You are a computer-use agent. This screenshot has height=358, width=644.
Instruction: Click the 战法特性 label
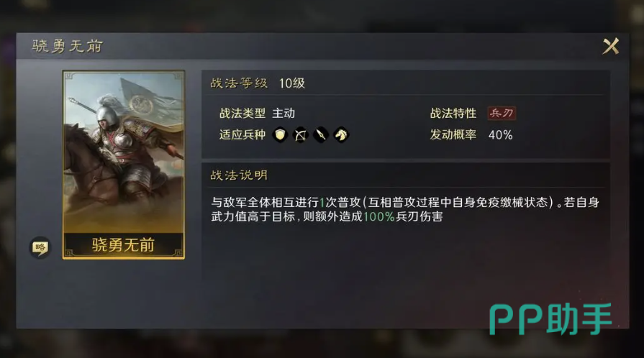point(453,114)
